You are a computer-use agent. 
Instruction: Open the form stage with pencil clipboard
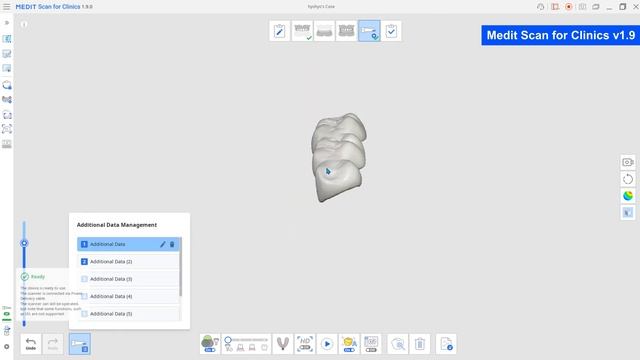point(280,31)
